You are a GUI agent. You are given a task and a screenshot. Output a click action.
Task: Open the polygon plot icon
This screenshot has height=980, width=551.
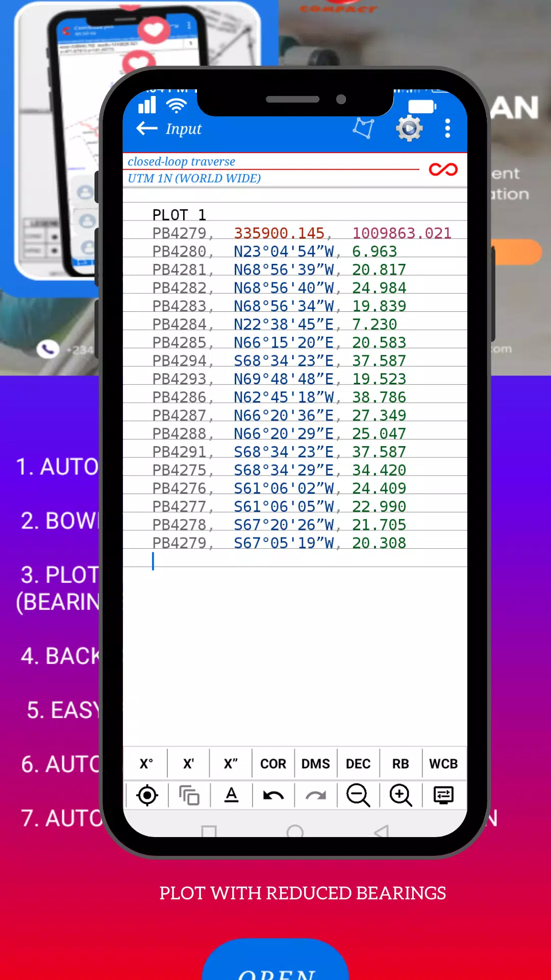tap(364, 128)
